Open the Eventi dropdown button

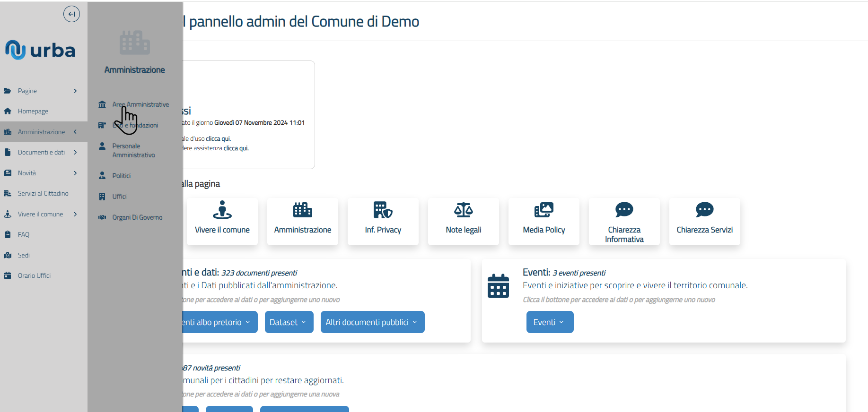(x=550, y=322)
